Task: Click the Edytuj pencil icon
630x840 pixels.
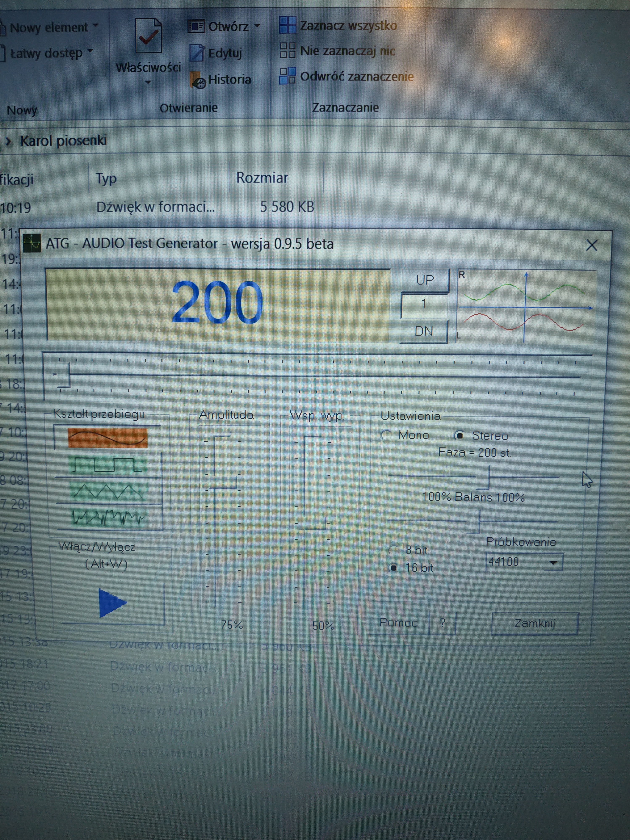Action: pos(197,53)
